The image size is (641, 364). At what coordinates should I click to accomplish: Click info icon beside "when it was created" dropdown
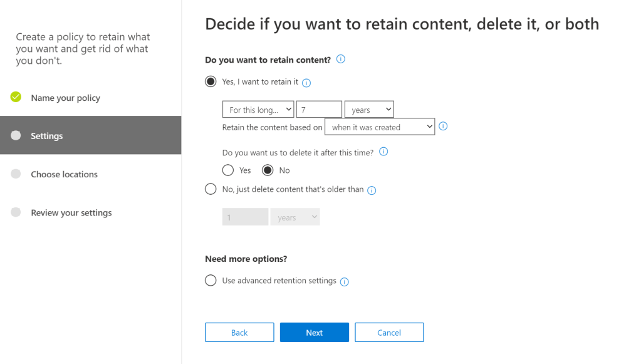pyautogui.click(x=443, y=127)
